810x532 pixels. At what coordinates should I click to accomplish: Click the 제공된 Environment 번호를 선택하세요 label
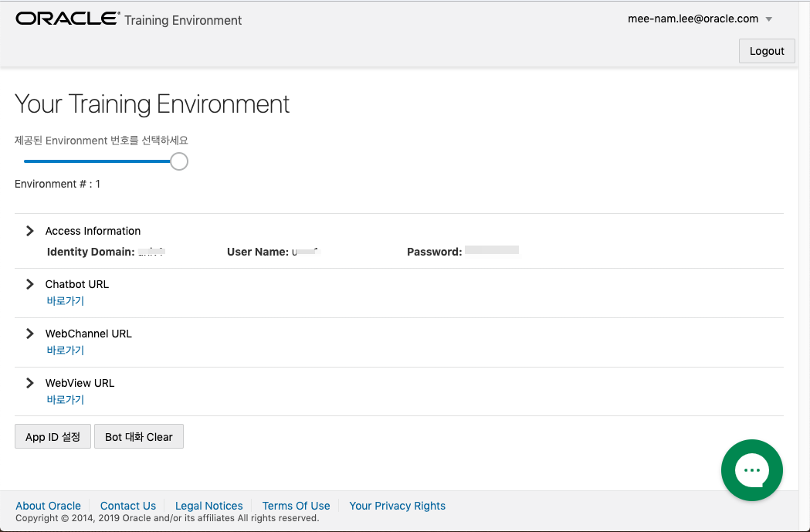click(101, 141)
